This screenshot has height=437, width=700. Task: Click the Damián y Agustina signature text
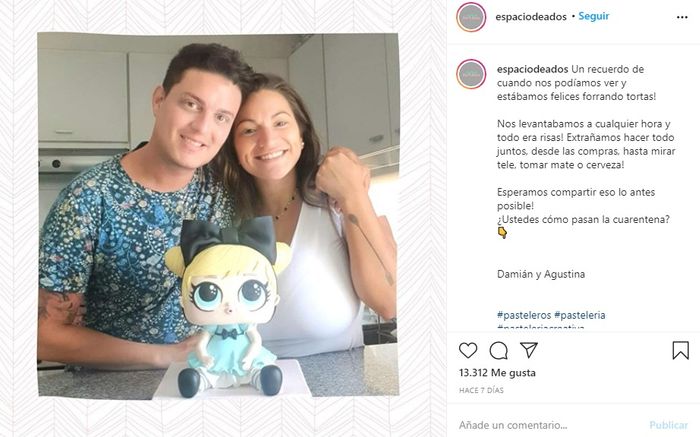tap(541, 274)
